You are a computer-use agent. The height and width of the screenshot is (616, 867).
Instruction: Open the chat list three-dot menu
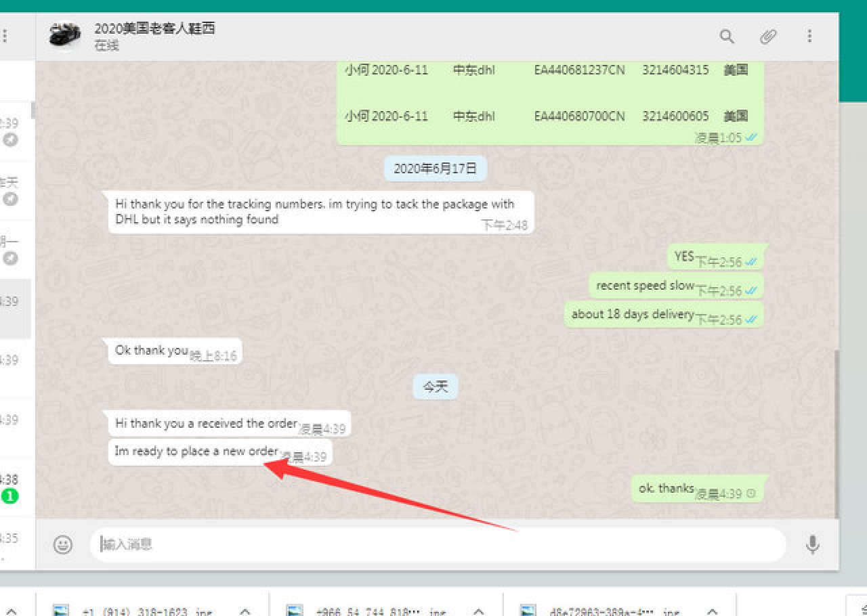5,35
